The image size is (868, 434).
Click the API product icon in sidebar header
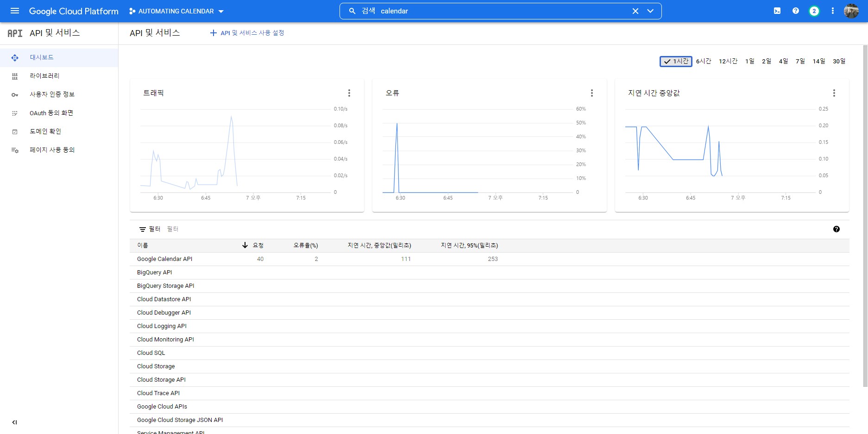click(15, 33)
